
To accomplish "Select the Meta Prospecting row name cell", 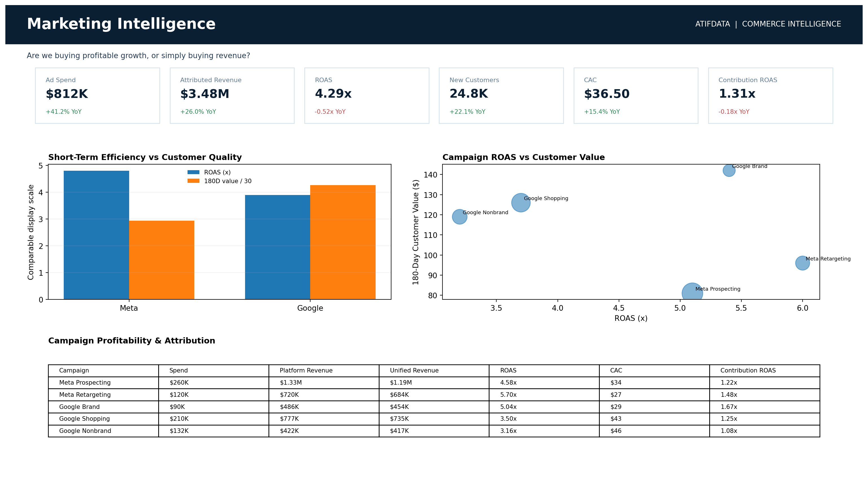I will pos(103,383).
